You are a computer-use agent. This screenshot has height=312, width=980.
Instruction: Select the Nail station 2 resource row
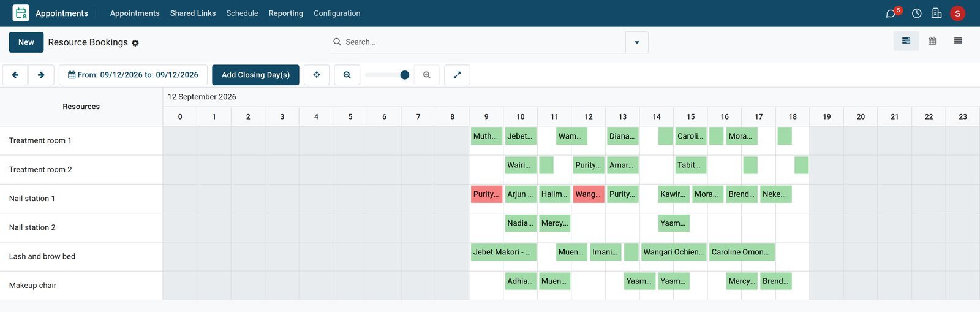pyautogui.click(x=81, y=227)
